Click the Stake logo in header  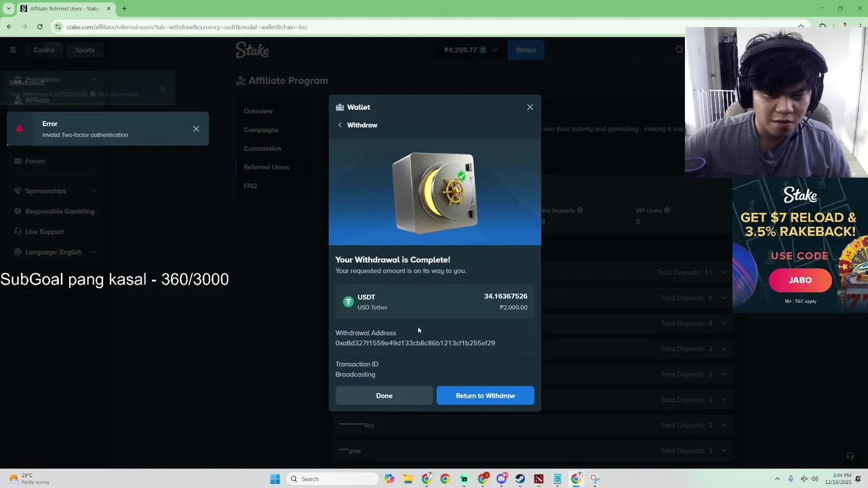click(252, 50)
